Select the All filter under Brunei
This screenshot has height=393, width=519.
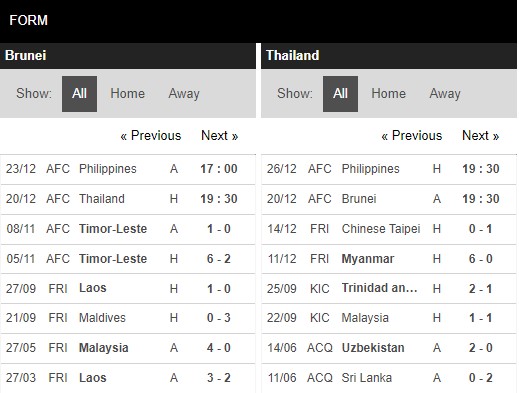click(79, 94)
